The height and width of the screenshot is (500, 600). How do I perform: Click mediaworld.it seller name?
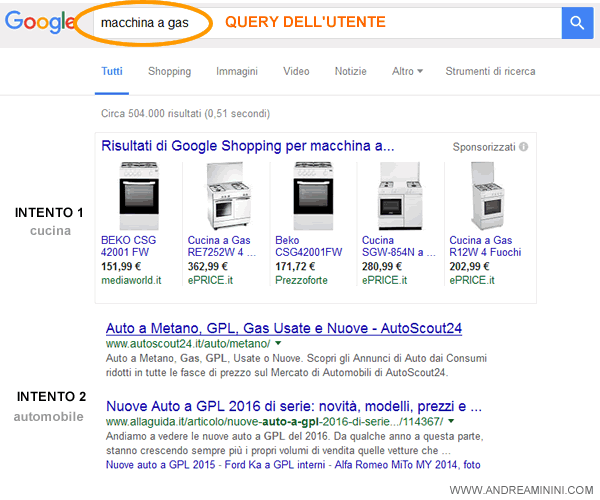pos(131,280)
